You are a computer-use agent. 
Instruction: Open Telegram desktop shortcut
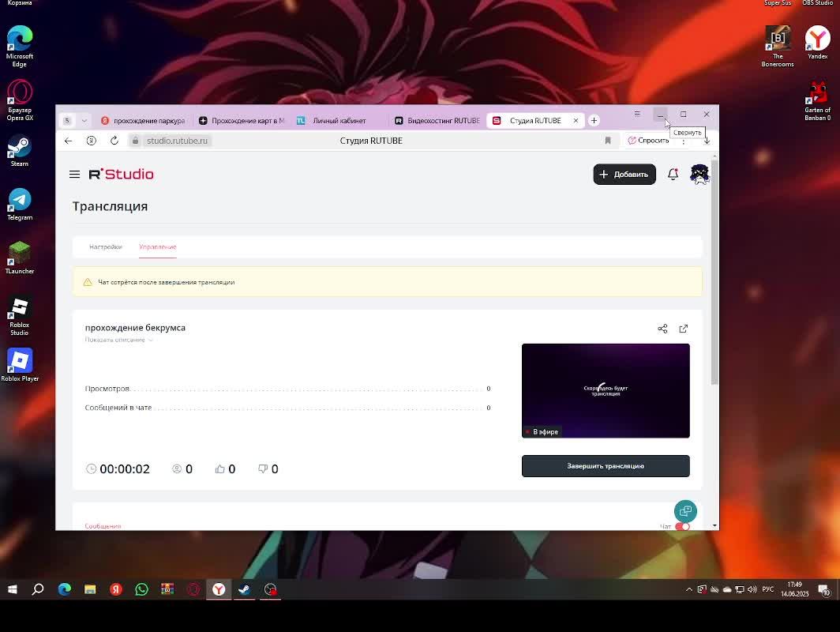20,205
